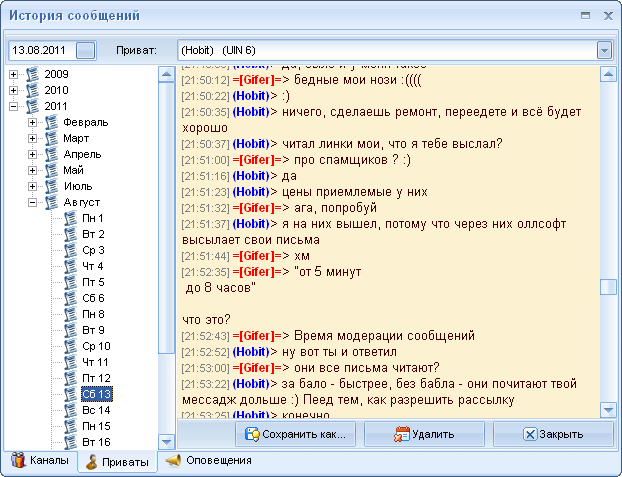The width and height of the screenshot is (622, 477).
Task: Click the tree panel scroll down arrow
Action: point(167,442)
